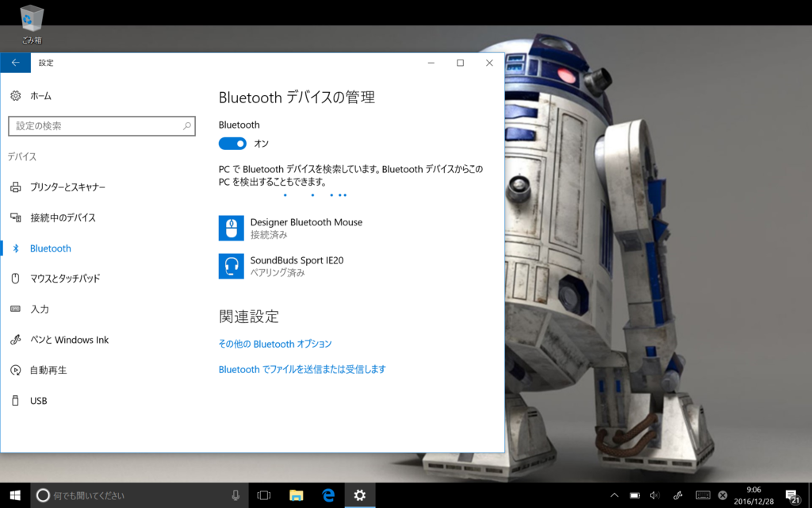Click the search magnifier in settings search
This screenshot has height=508, width=812.
coord(187,126)
